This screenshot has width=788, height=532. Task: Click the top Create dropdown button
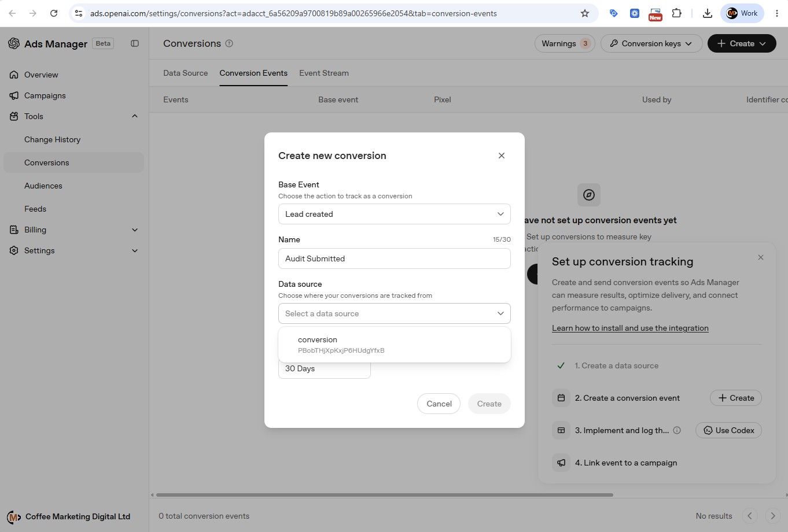coord(742,43)
